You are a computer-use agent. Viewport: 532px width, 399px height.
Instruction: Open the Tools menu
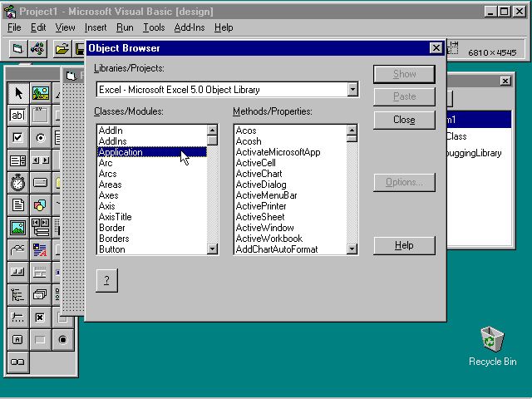point(154,27)
